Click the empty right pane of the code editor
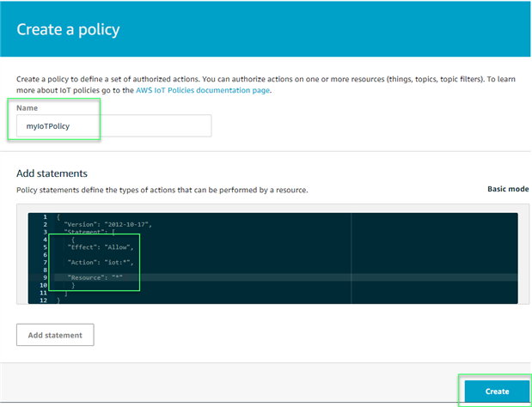The height and width of the screenshot is (407, 532). (x=434, y=258)
